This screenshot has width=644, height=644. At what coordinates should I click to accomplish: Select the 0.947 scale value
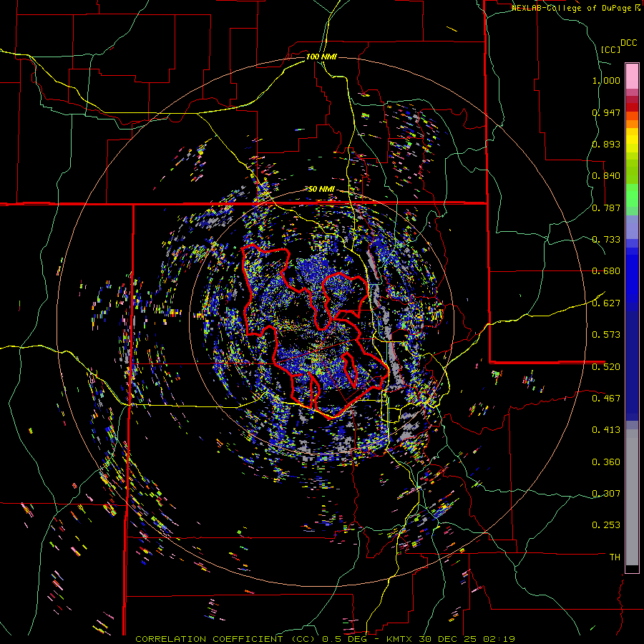pyautogui.click(x=606, y=112)
